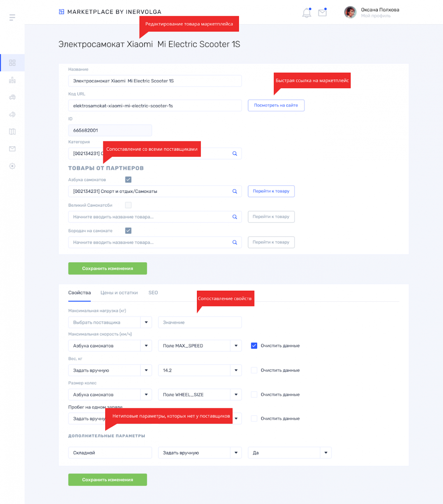Enable the Великий Самокатсби checkbox
The image size is (443, 504).
tap(128, 205)
